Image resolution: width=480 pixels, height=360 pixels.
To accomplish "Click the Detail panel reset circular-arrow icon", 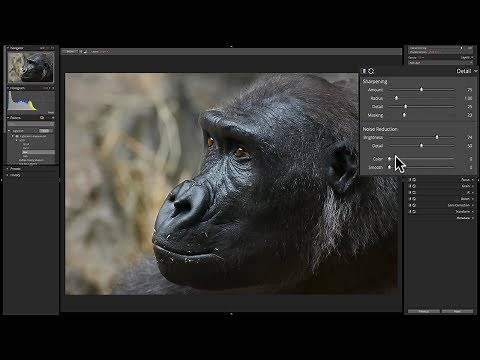I will click(x=371, y=71).
